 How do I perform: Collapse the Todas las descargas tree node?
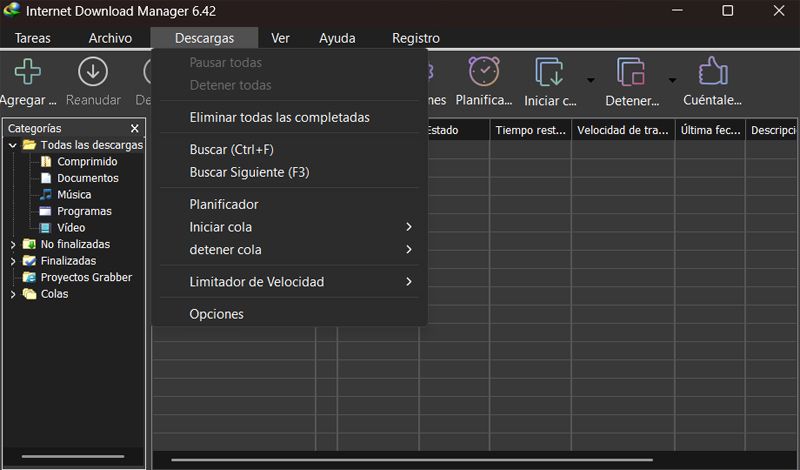click(13, 145)
